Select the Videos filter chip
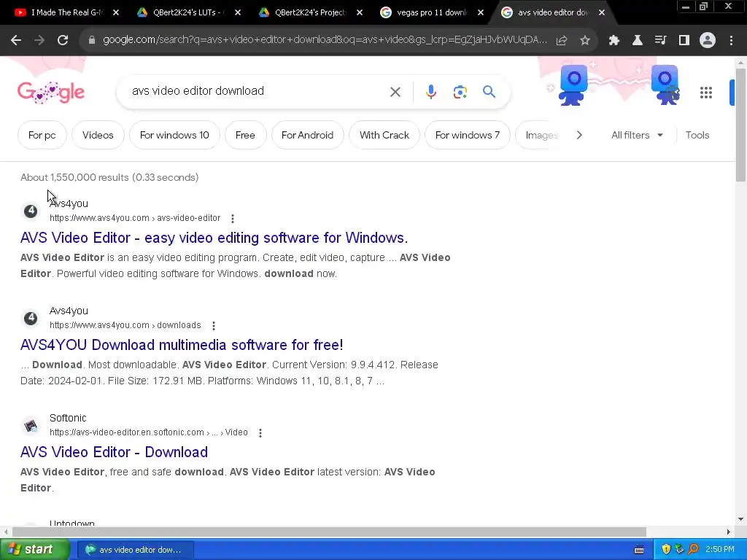747x560 pixels. pos(98,135)
